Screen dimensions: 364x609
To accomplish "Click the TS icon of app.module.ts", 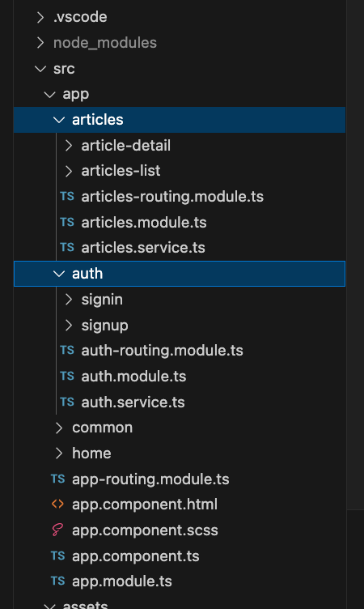I will (57, 581).
